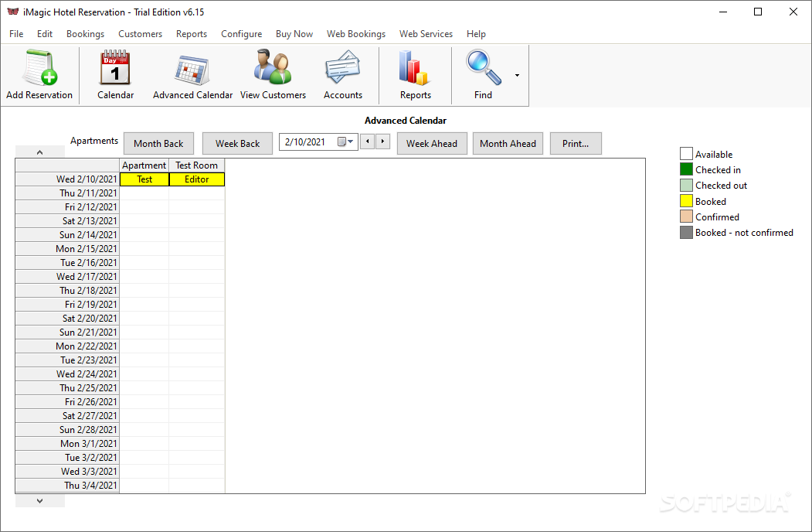Select the Tue 2/23/2021 row header
Viewport: 812px width, 532px height.
click(x=67, y=360)
